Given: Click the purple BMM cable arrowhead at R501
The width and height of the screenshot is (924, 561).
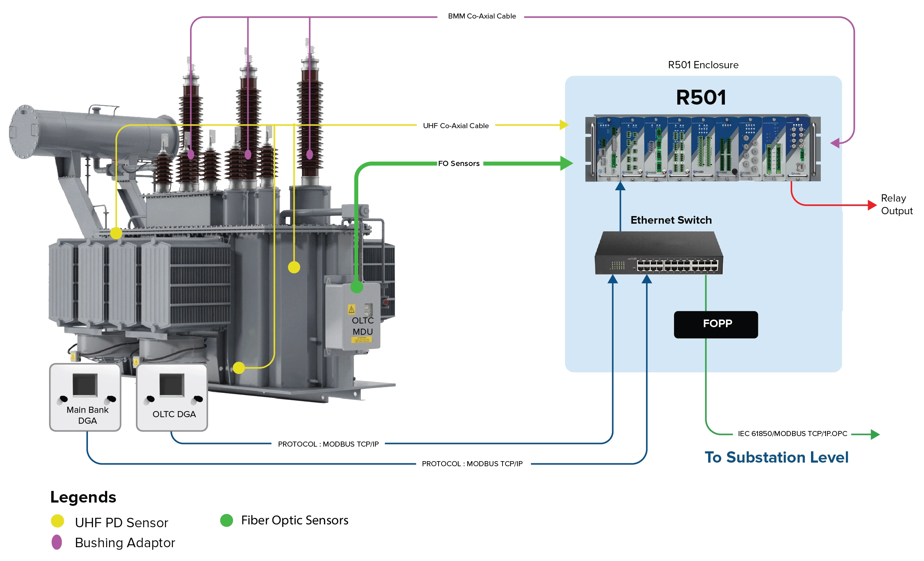Looking at the screenshot, I should (835, 143).
